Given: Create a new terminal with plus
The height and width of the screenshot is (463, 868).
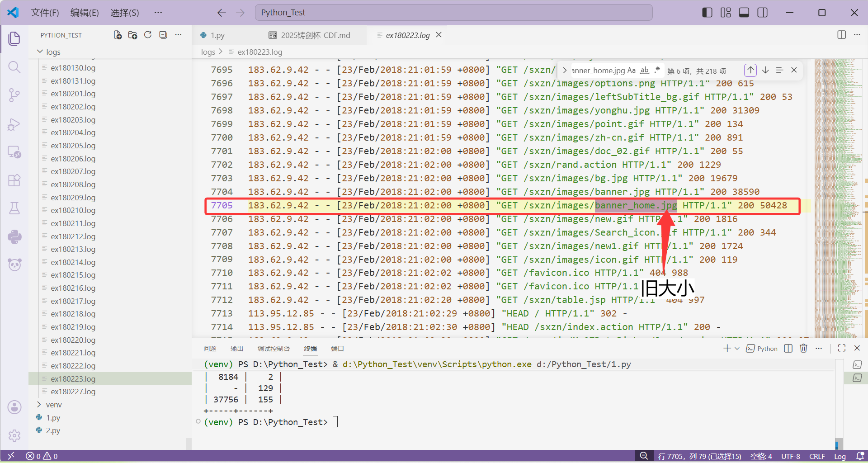Looking at the screenshot, I should pyautogui.click(x=727, y=349).
